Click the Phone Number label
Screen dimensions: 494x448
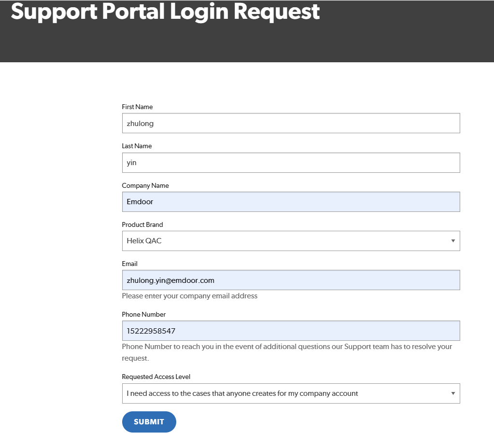click(144, 314)
